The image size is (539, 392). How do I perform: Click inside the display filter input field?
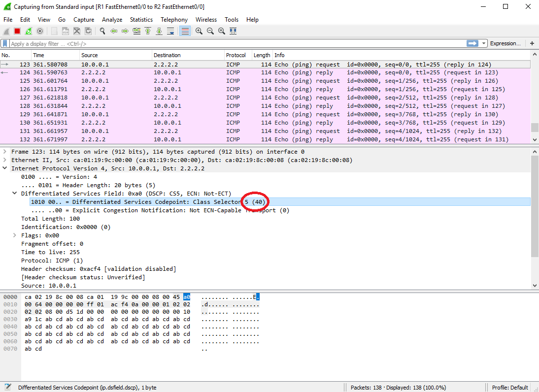[197, 43]
